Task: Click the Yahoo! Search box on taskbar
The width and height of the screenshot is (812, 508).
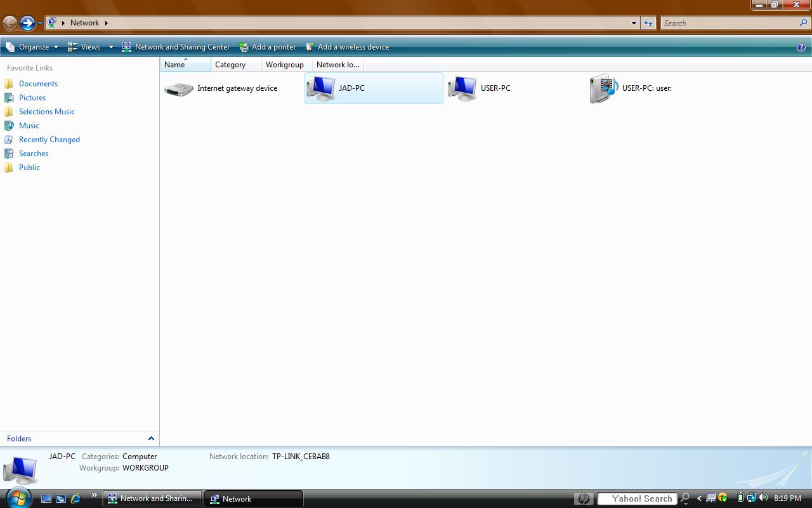Action: (x=638, y=499)
